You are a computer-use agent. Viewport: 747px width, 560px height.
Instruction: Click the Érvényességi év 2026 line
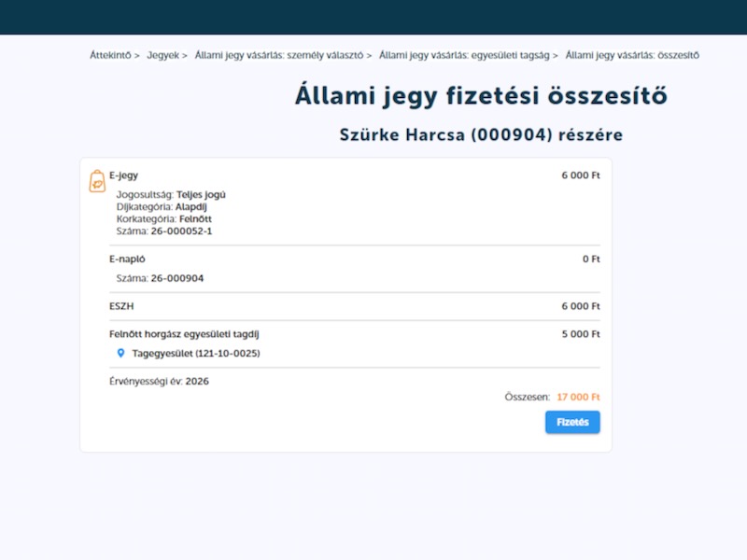(159, 381)
